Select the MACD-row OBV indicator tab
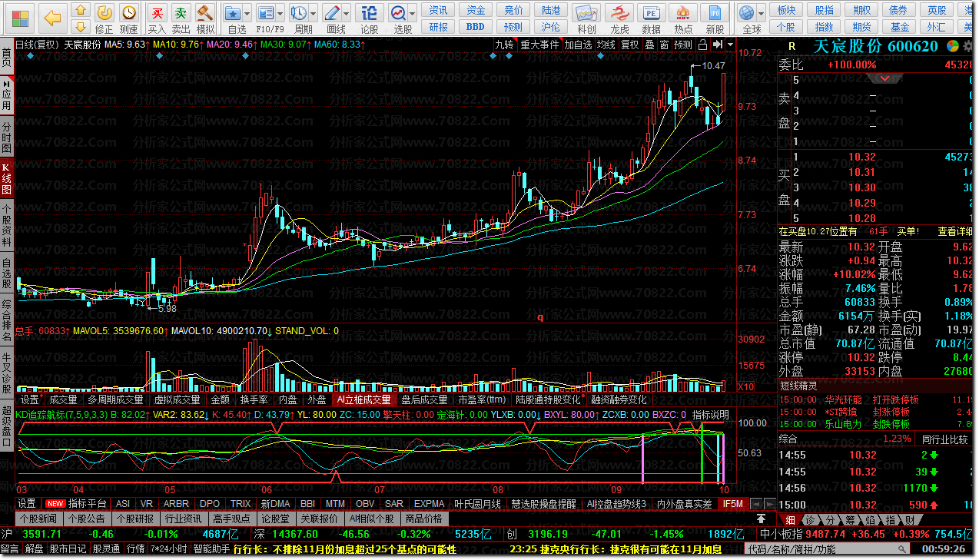This screenshot has width=979, height=560. coord(365,503)
